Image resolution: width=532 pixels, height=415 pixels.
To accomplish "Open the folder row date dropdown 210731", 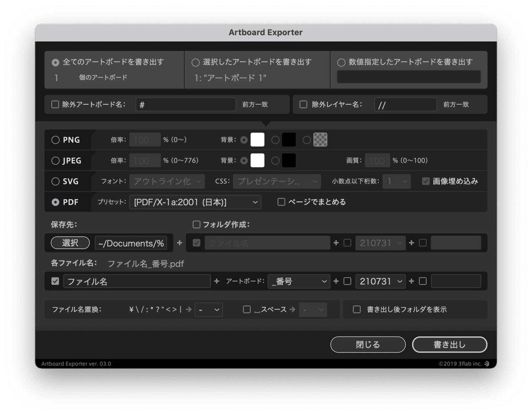I will [x=380, y=243].
